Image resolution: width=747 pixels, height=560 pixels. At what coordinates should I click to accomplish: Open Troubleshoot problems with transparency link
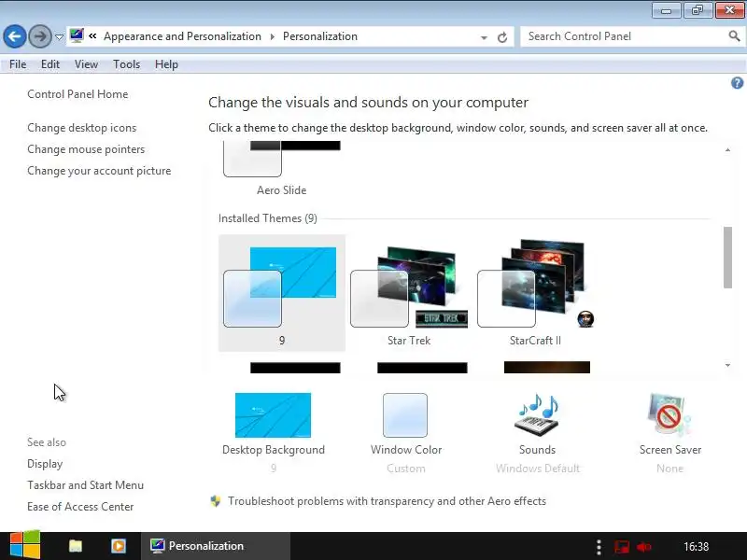(x=387, y=501)
